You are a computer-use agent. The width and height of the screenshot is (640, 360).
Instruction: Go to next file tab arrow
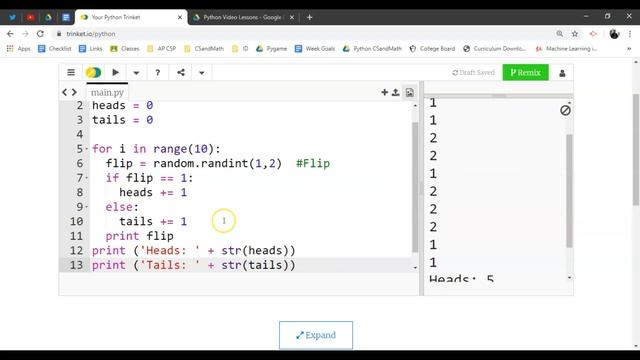[74, 92]
